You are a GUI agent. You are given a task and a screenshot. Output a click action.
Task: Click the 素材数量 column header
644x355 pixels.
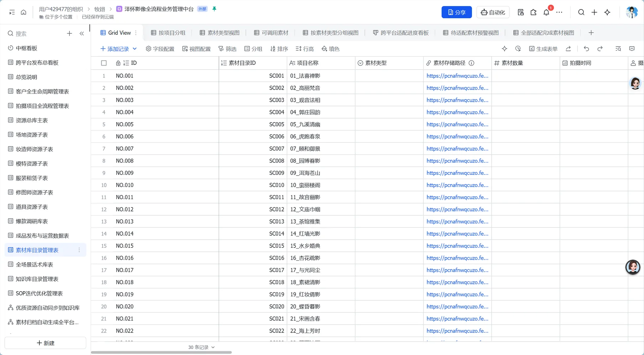coord(526,63)
